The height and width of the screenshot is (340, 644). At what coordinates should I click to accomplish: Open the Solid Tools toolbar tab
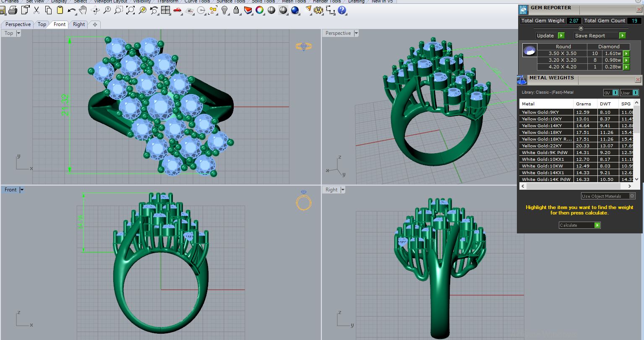click(x=263, y=1)
